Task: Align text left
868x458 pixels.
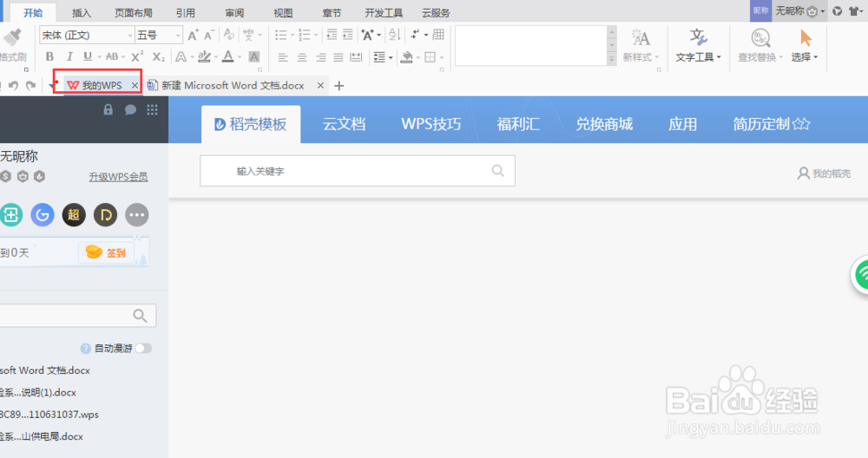Action: coord(283,57)
